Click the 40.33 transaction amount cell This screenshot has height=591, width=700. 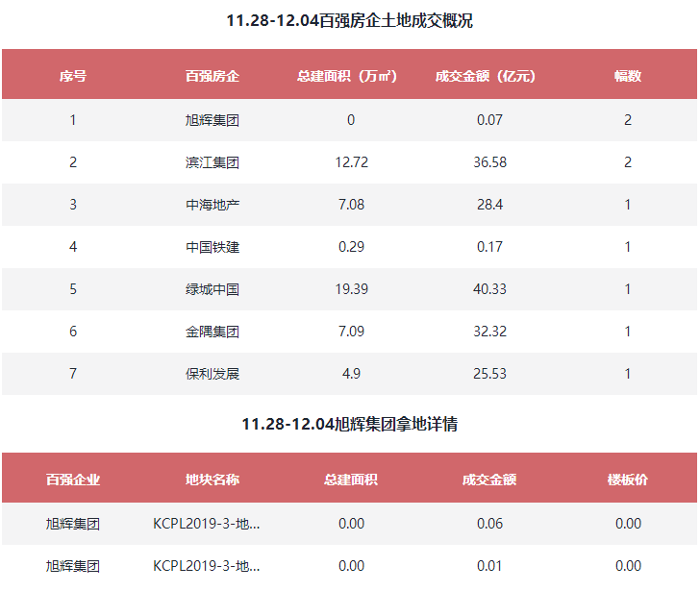click(489, 289)
